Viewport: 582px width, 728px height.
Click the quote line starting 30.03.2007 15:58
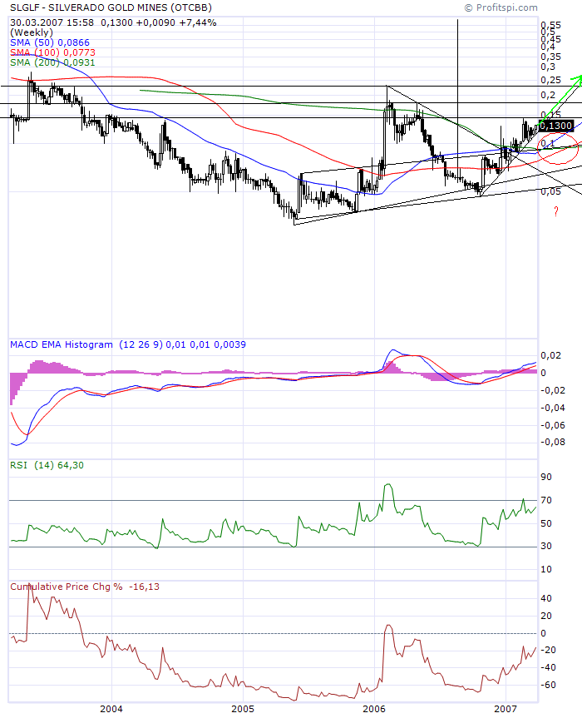pyautogui.click(x=113, y=22)
